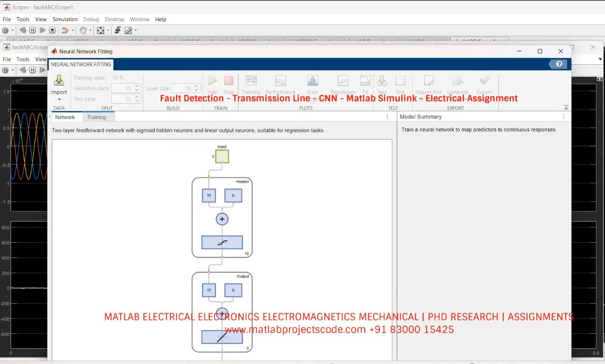Increase Validation data percentage with up stepper
Image resolution: width=605 pixels, height=364 pixels.
click(x=136, y=86)
